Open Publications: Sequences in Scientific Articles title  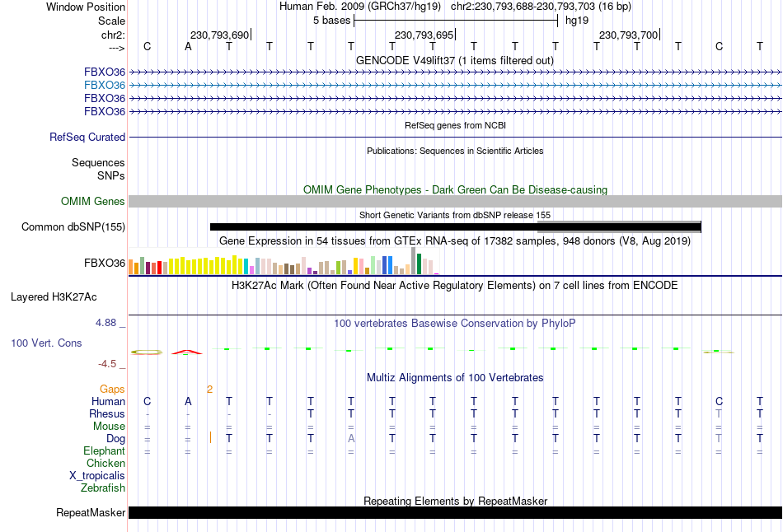455,151
